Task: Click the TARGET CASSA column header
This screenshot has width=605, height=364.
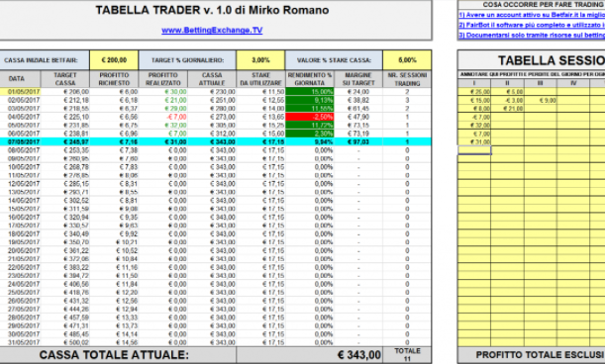Action: [64, 79]
